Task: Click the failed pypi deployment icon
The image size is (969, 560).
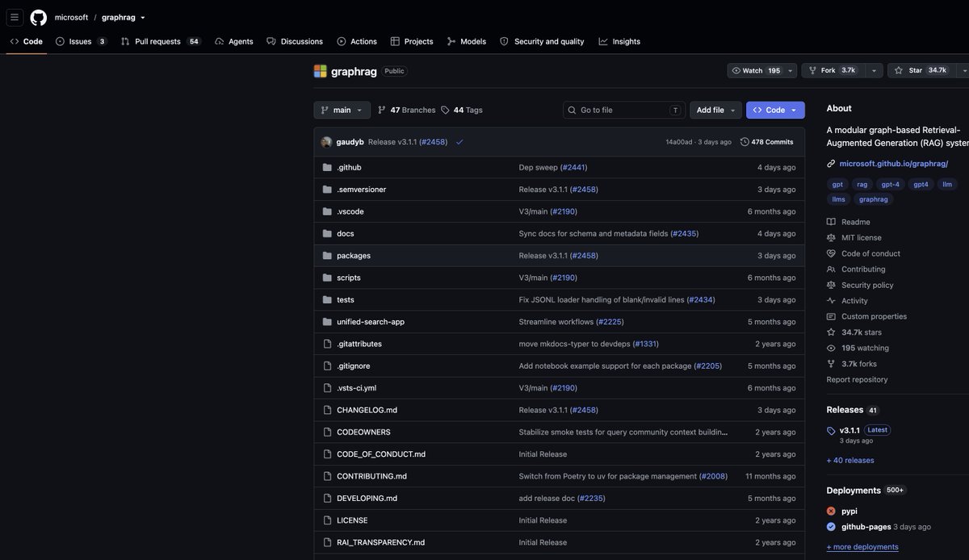Action: pyautogui.click(x=831, y=511)
